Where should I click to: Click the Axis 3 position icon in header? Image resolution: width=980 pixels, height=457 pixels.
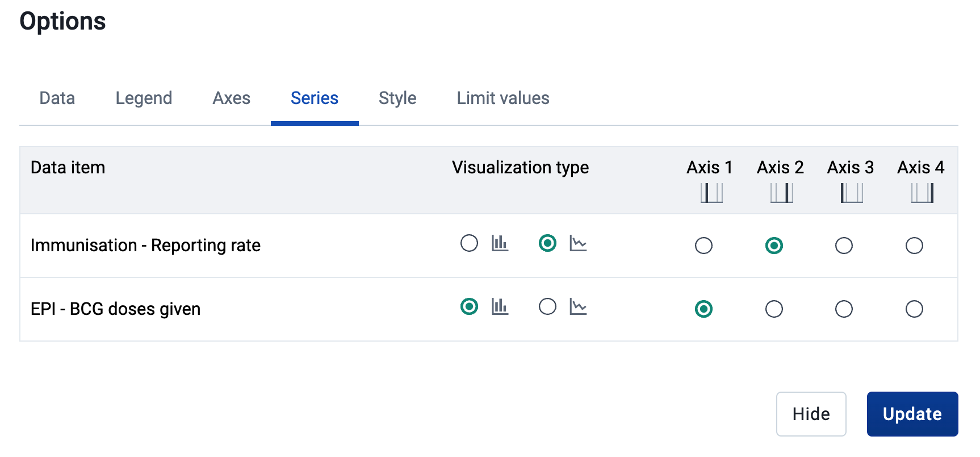852,193
